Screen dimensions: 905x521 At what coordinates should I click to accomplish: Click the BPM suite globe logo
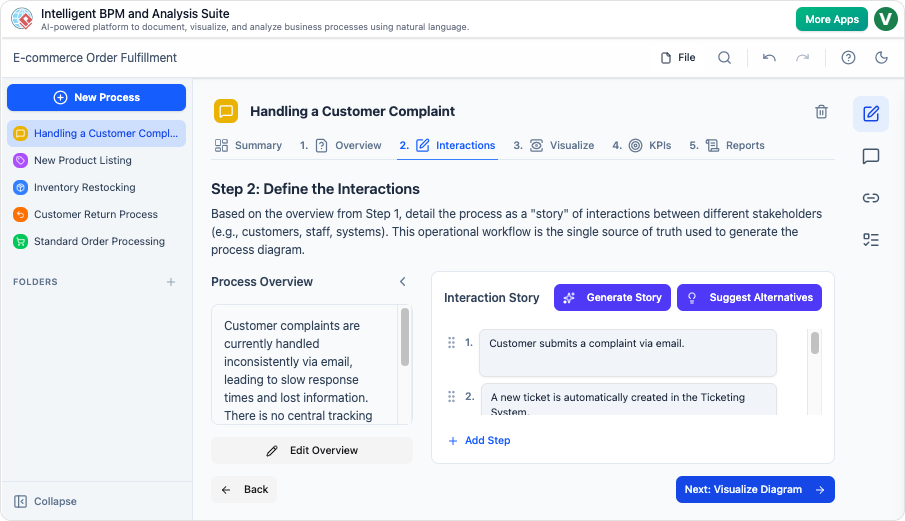22,18
